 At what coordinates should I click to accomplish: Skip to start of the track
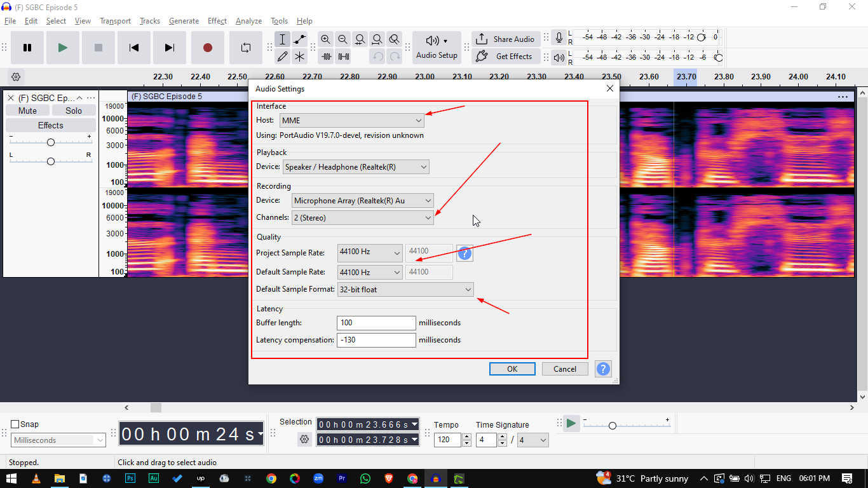click(x=133, y=48)
